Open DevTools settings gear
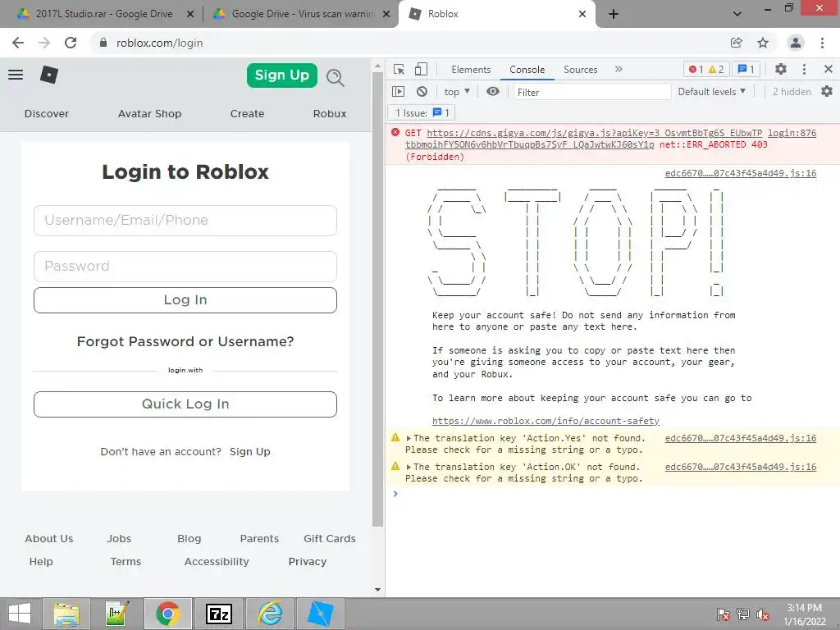 click(x=781, y=69)
